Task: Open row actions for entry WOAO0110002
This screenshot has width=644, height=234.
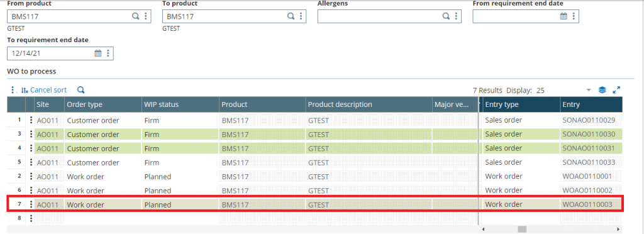Action: 31,191
